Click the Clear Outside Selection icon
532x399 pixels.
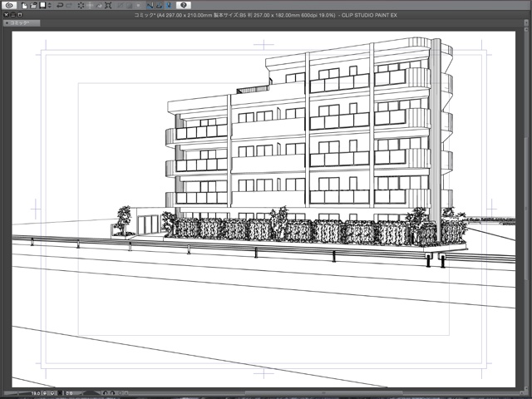(x=90, y=6)
